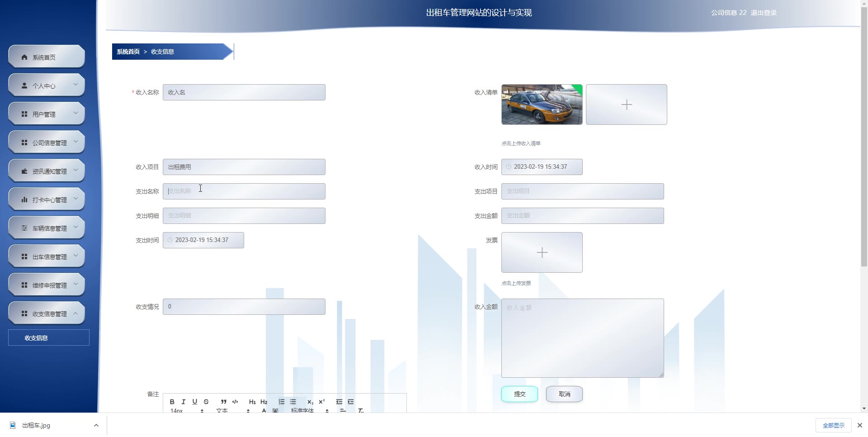Open options arrow for 出租车.jpg download
Screen dimensions: 868x437
[96, 425]
